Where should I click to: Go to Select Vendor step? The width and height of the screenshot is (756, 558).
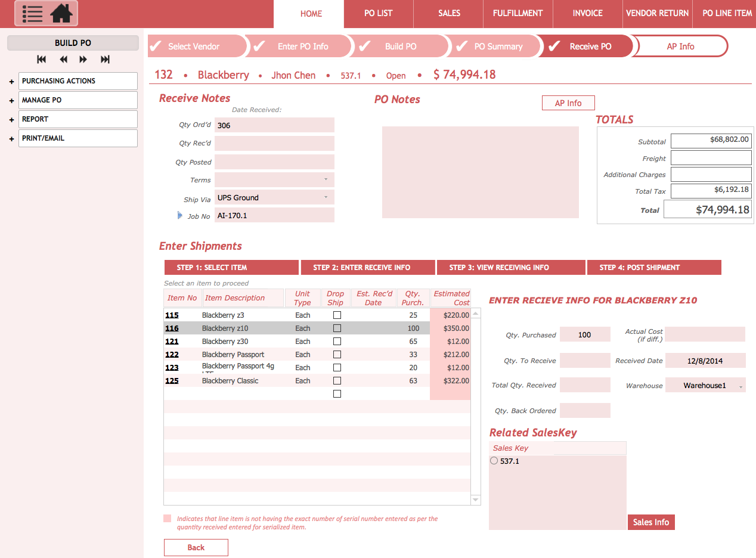[x=197, y=46]
